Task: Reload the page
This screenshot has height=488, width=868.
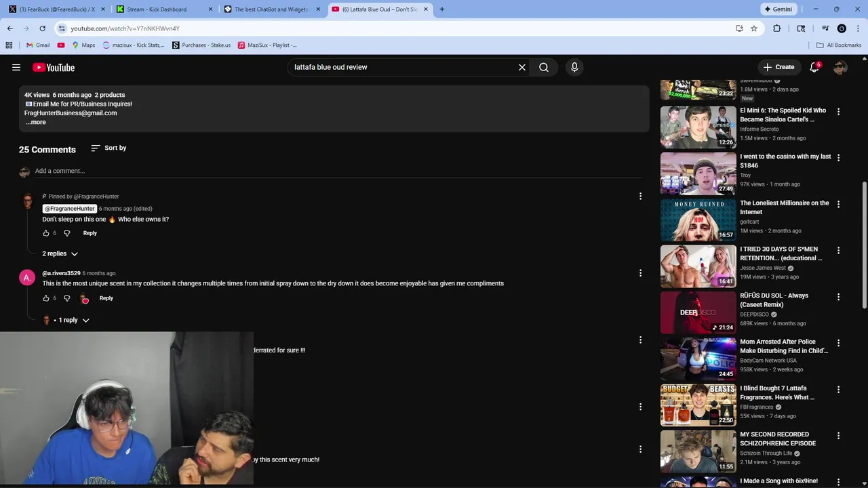Action: pyautogui.click(x=42, y=28)
